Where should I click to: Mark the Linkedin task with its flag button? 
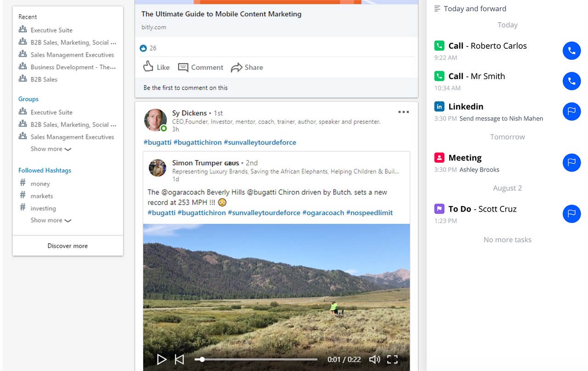(x=571, y=111)
